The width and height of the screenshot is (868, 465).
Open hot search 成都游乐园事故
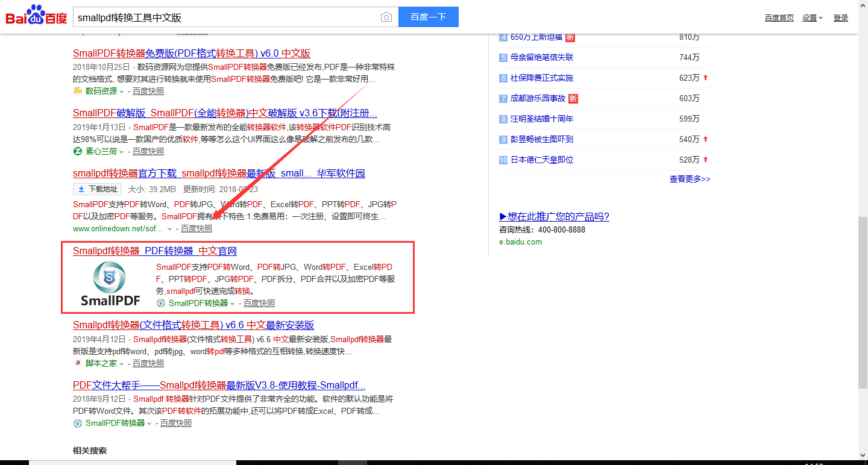point(538,98)
